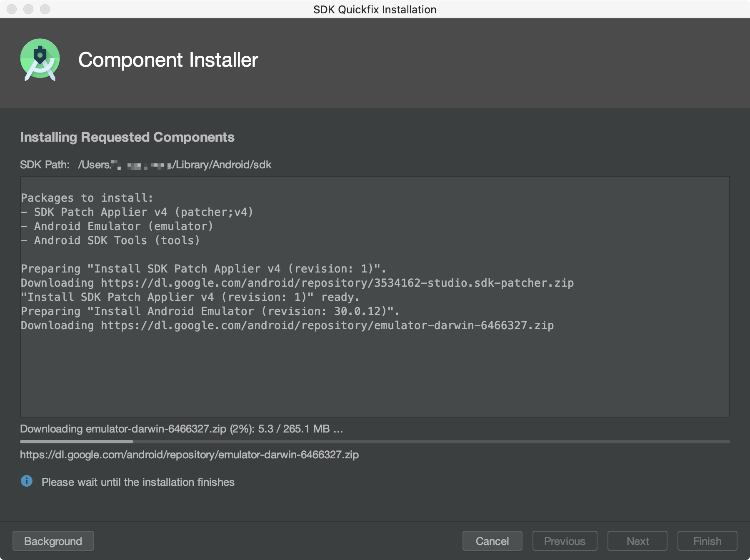
Task: Send installation to Background
Action: [53, 541]
